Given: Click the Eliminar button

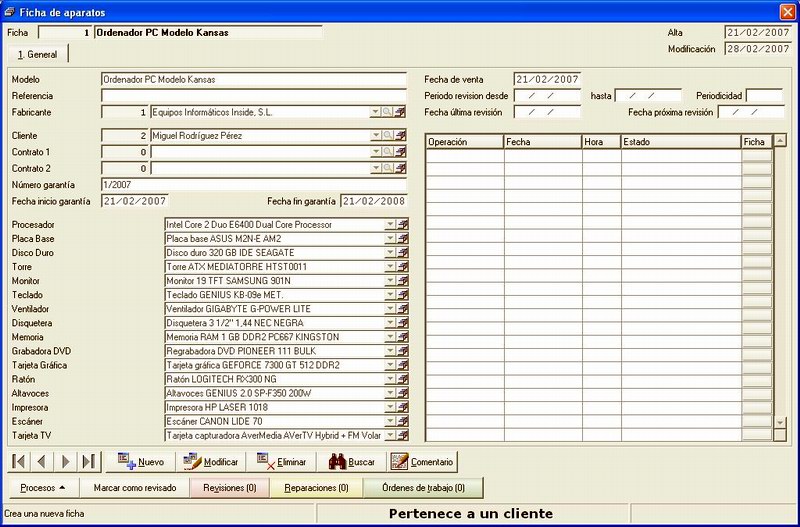Looking at the screenshot, I should [x=281, y=462].
